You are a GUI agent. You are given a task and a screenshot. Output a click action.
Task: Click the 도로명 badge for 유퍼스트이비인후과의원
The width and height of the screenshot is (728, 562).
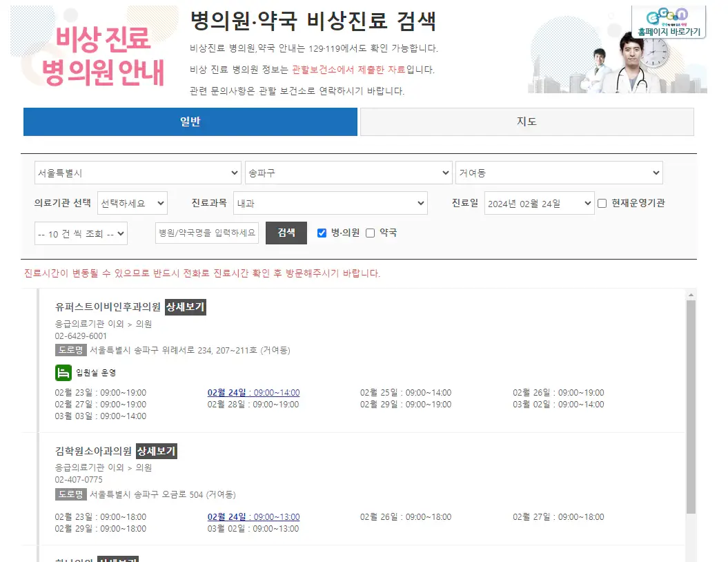[70, 351]
